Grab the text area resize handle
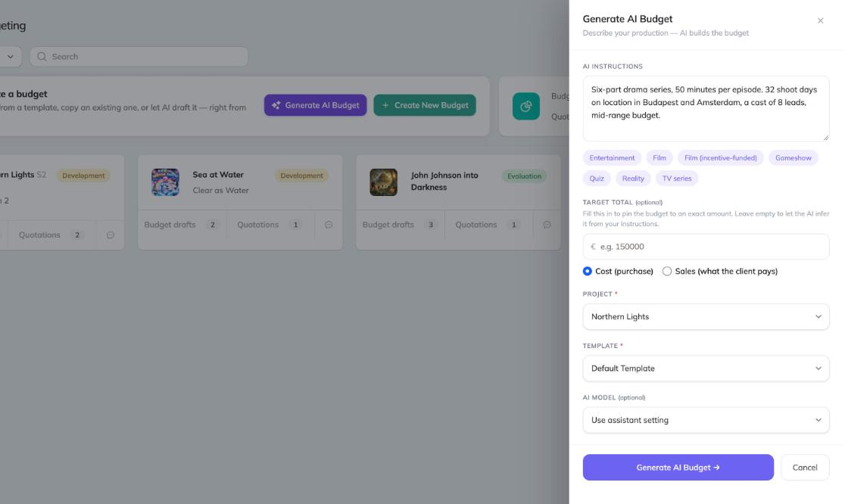The height and width of the screenshot is (504, 848). pyautogui.click(x=825, y=138)
